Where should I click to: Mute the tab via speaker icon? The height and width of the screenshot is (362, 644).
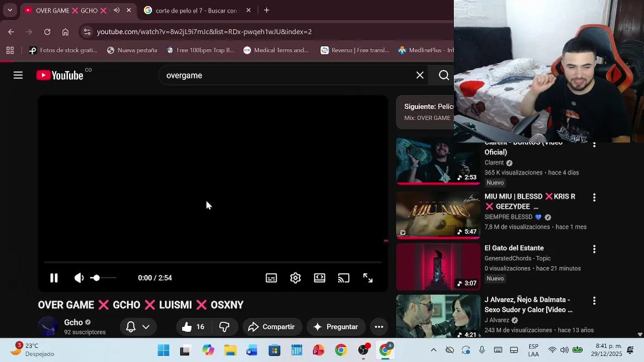point(117,10)
